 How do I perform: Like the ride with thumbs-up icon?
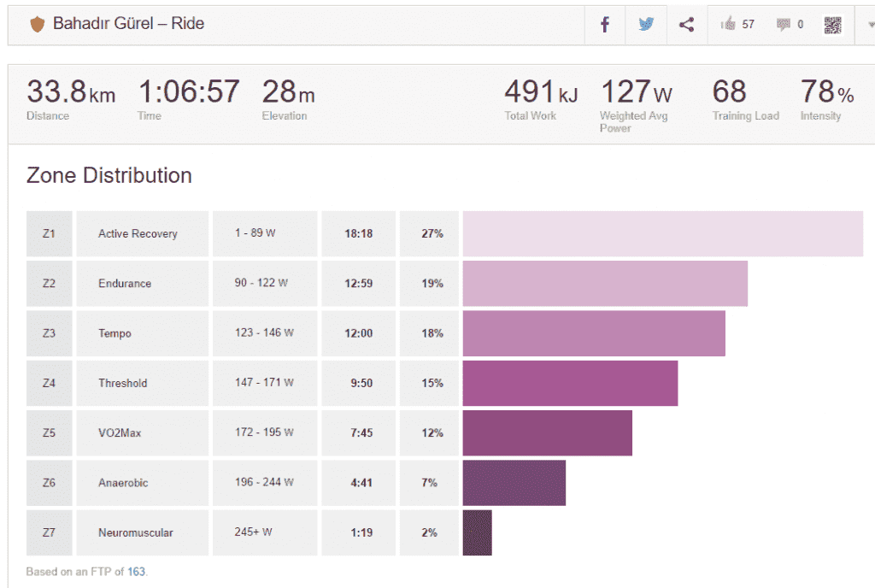coord(729,25)
